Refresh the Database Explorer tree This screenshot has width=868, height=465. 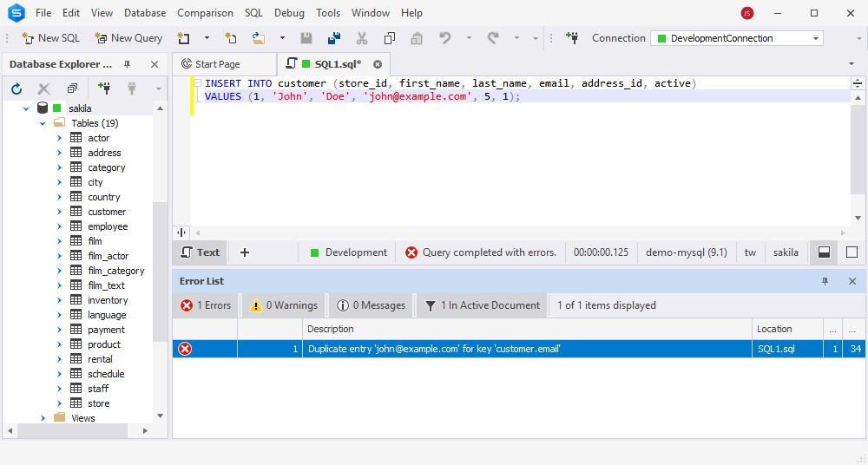coord(16,88)
